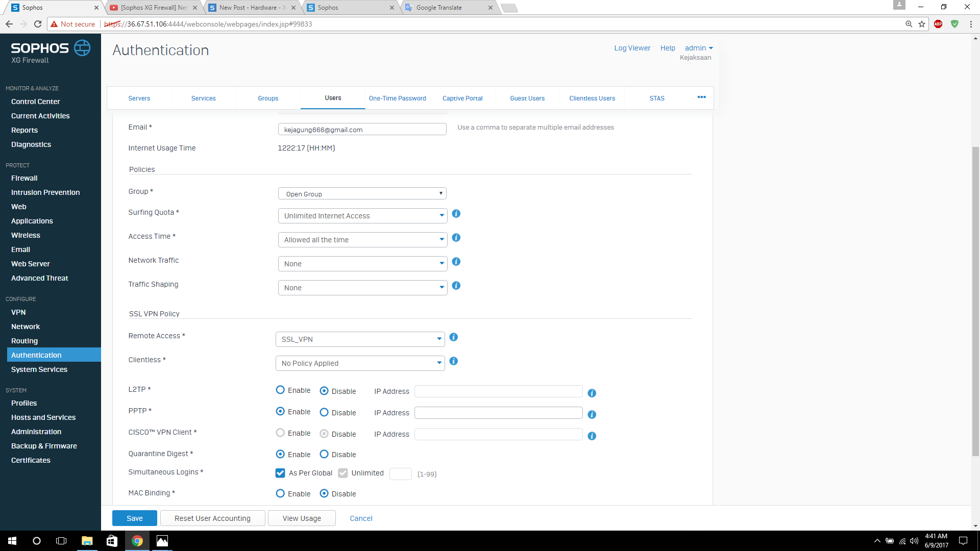
Task: Select Disable for MAC Binding
Action: [324, 494]
